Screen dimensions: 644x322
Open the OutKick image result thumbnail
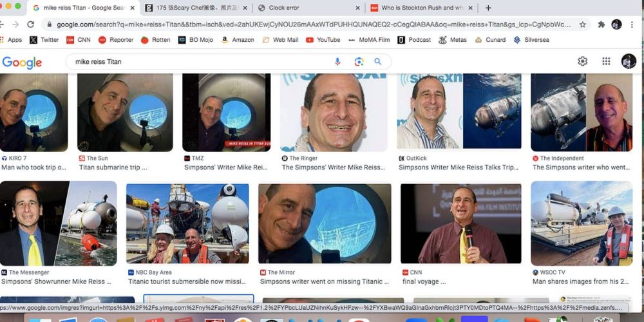pos(459,113)
